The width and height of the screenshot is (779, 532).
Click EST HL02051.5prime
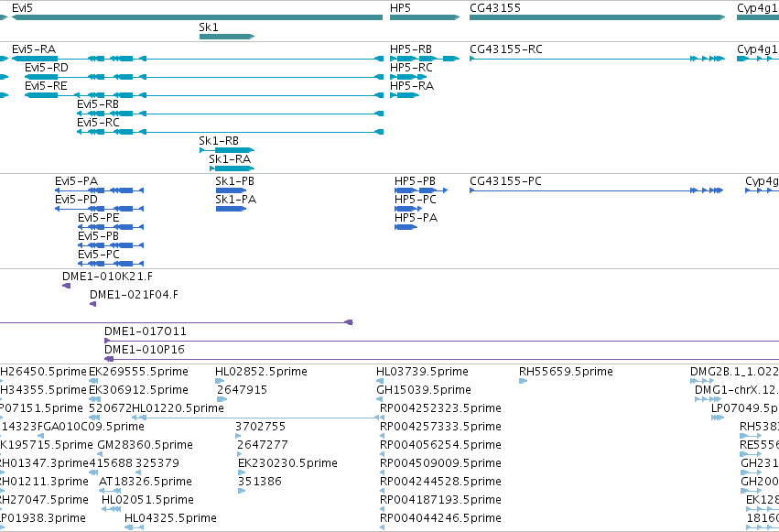click(147, 501)
